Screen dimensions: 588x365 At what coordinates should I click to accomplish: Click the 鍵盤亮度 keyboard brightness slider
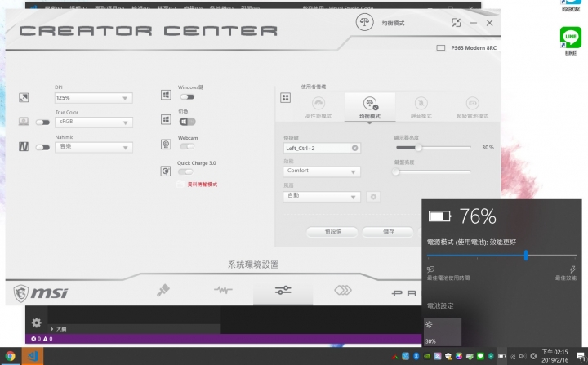click(x=433, y=171)
